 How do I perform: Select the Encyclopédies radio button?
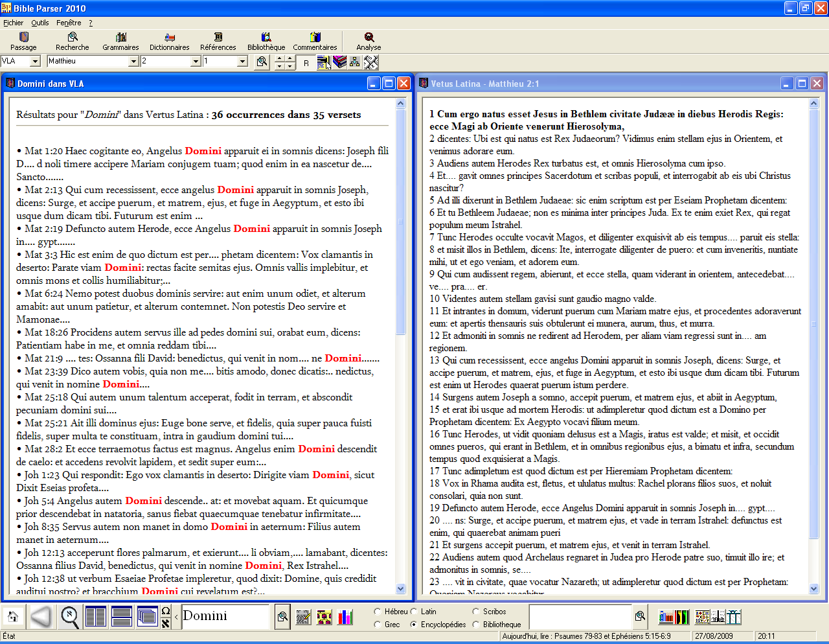point(414,625)
